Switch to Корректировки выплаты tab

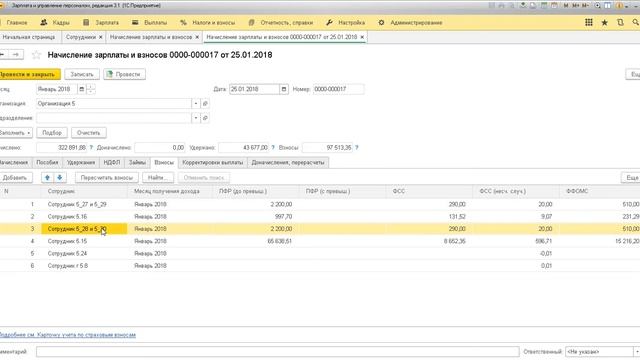pos(213,162)
